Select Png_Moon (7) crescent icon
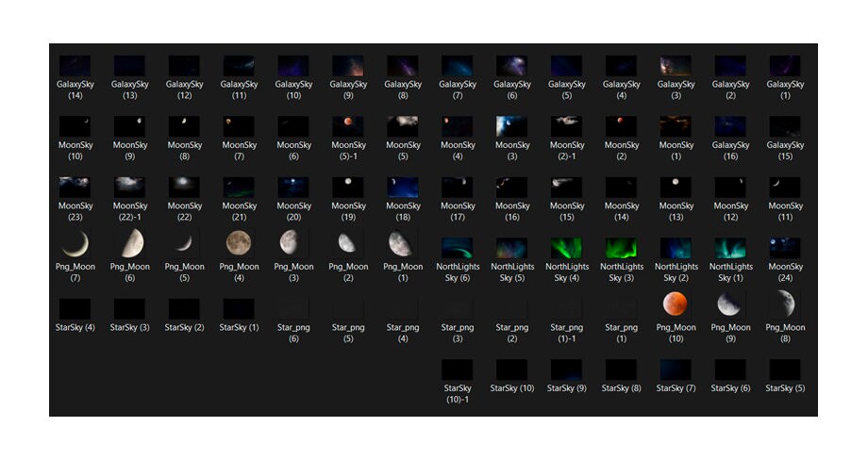Screen dimensions: 868x460 (75, 244)
